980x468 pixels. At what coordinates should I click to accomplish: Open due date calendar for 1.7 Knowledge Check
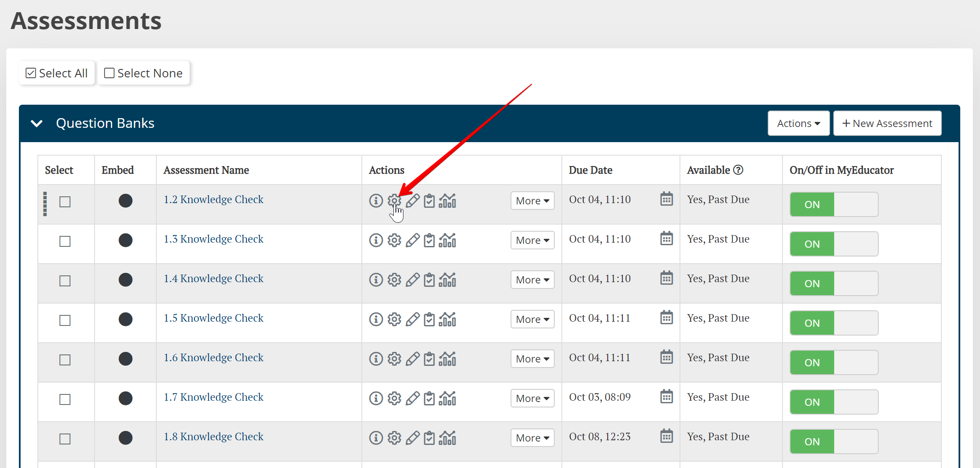point(667,397)
